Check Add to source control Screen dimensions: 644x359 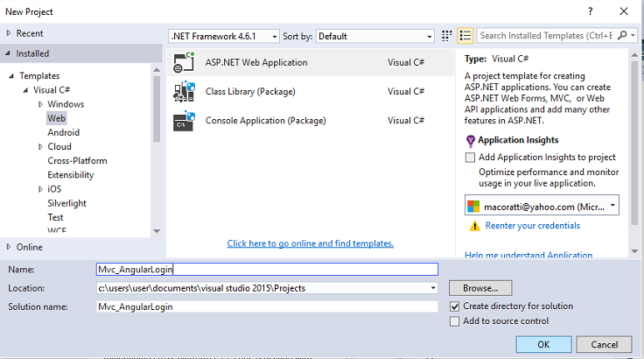pyautogui.click(x=454, y=321)
